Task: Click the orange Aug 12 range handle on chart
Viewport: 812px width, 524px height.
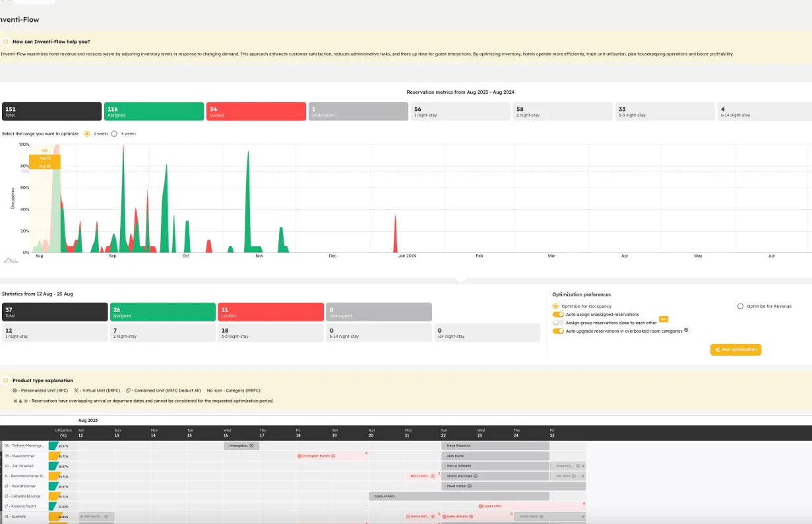Action: [45, 158]
